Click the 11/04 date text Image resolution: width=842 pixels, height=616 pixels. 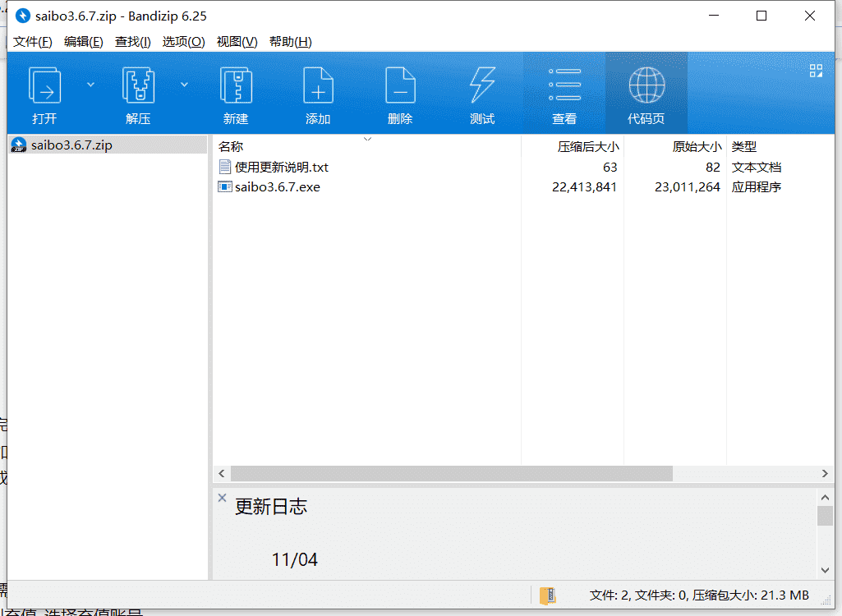294,559
